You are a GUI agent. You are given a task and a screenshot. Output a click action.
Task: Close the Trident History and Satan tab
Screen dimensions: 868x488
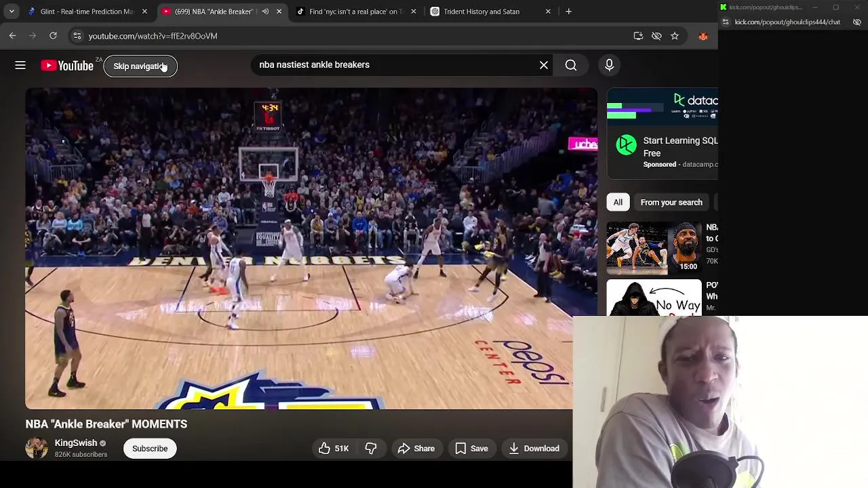point(548,12)
